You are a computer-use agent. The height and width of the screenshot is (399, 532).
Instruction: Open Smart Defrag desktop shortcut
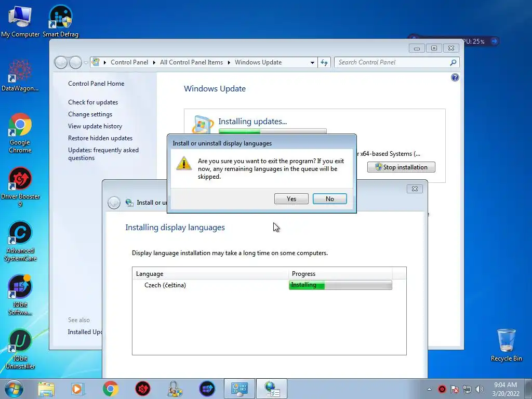tap(60, 22)
